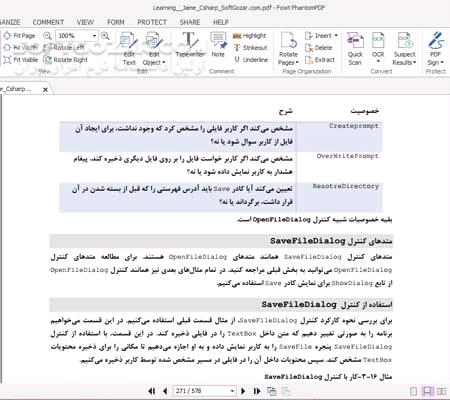Click Extract pages button
Viewport: 450px width, 400px height.
[320, 60]
